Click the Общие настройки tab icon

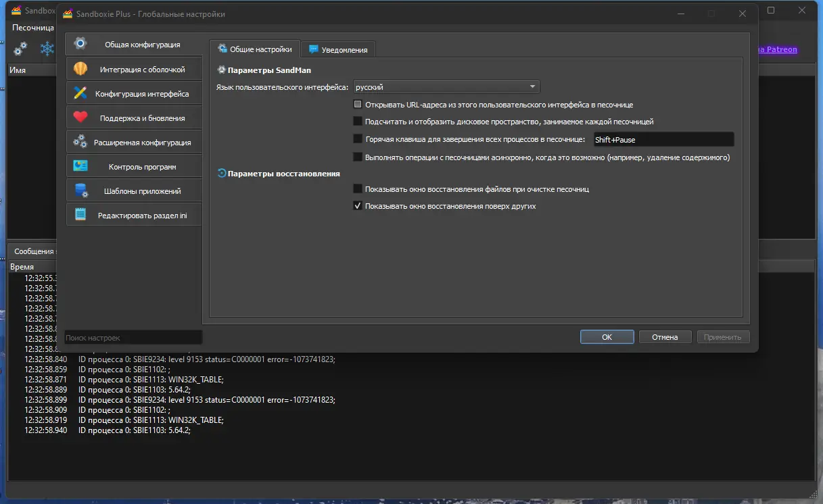click(x=222, y=49)
